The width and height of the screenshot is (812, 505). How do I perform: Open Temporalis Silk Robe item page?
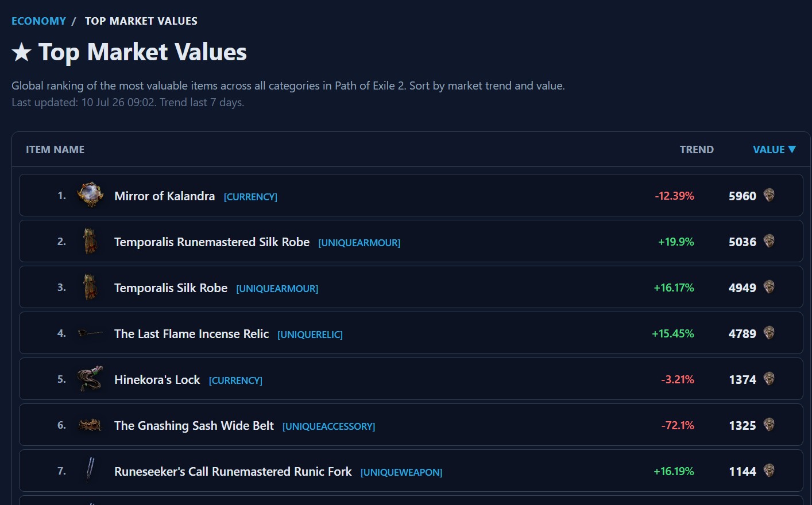[x=171, y=288]
